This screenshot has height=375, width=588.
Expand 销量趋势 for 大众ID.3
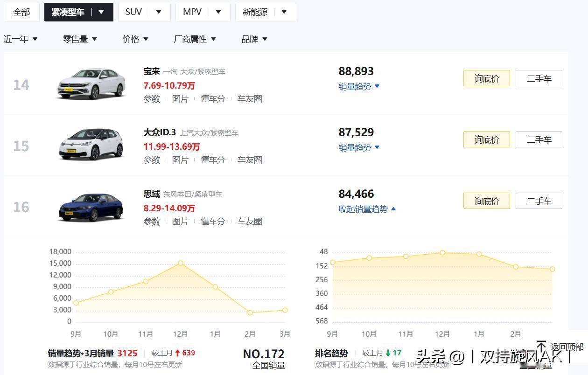[x=359, y=147]
